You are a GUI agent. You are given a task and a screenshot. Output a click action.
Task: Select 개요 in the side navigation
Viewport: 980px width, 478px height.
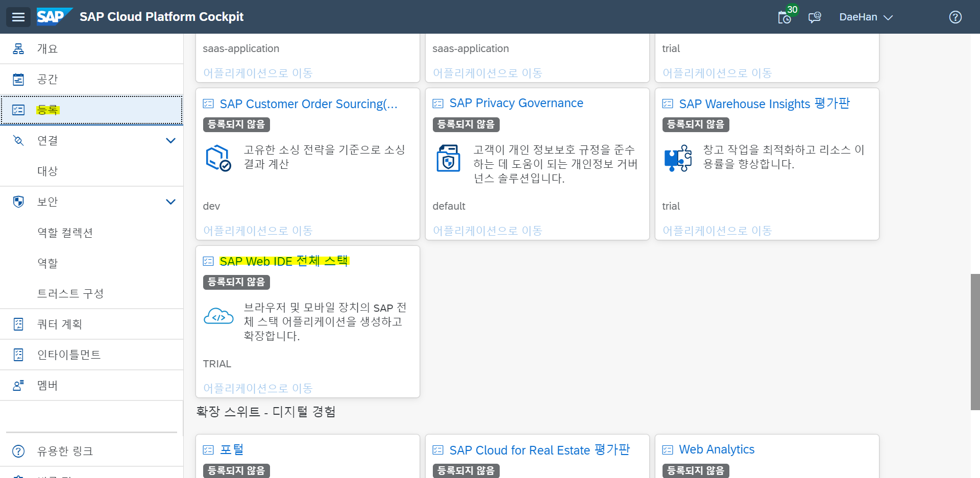[92, 48]
